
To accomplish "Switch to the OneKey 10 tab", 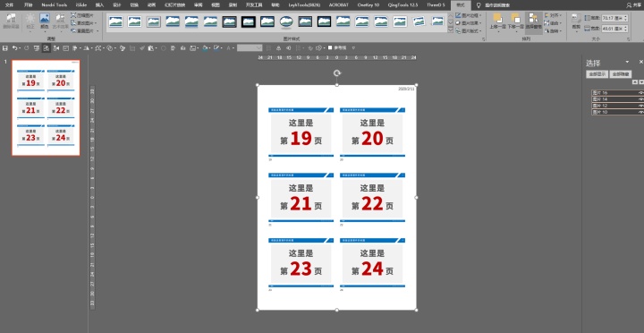I will 369,5.
